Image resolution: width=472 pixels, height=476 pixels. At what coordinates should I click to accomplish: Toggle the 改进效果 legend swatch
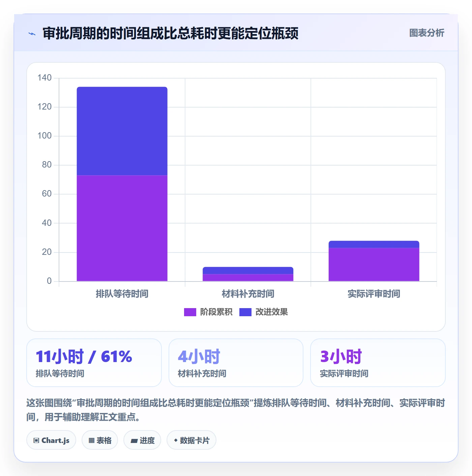click(x=245, y=312)
